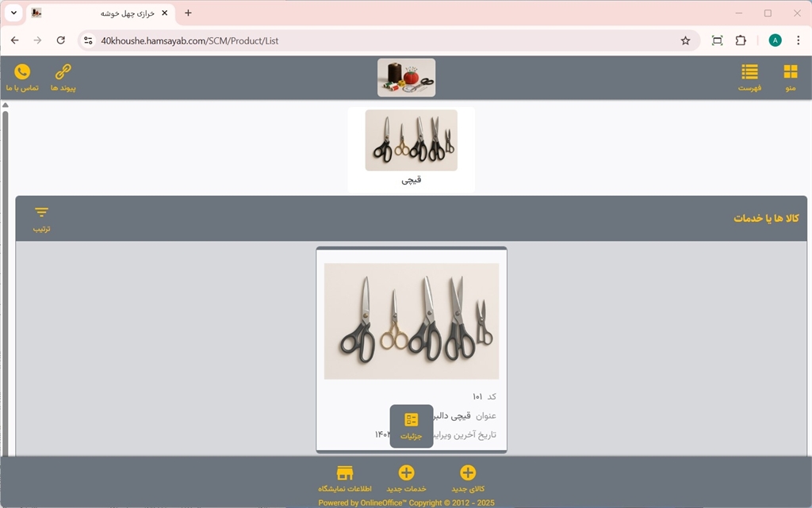Close the خرازی چهل خوشه tab

[x=165, y=13]
